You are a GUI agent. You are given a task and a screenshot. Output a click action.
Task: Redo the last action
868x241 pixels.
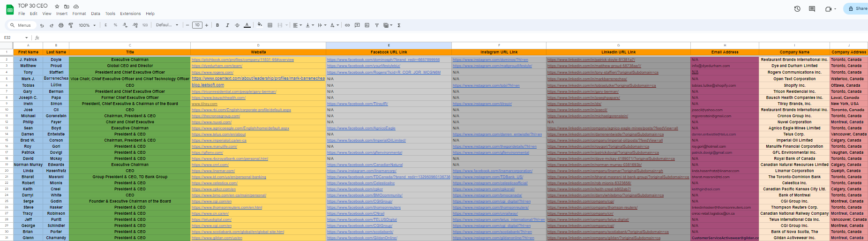tap(52, 25)
